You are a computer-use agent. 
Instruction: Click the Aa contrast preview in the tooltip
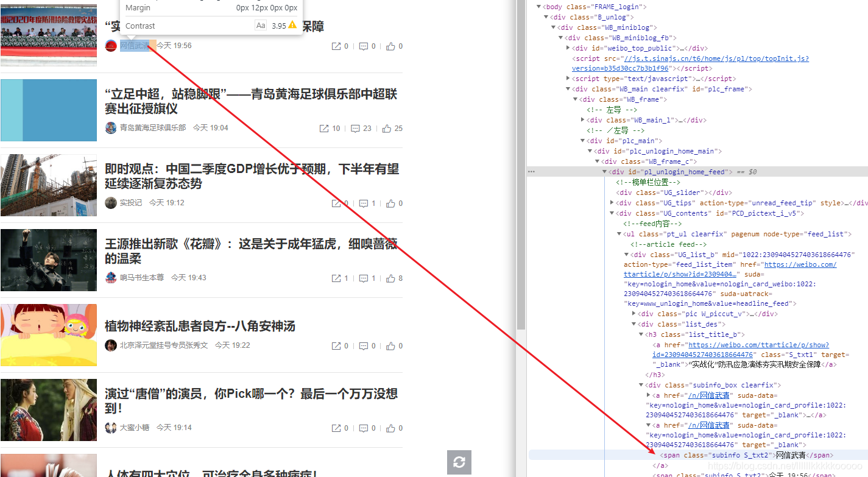coord(261,26)
